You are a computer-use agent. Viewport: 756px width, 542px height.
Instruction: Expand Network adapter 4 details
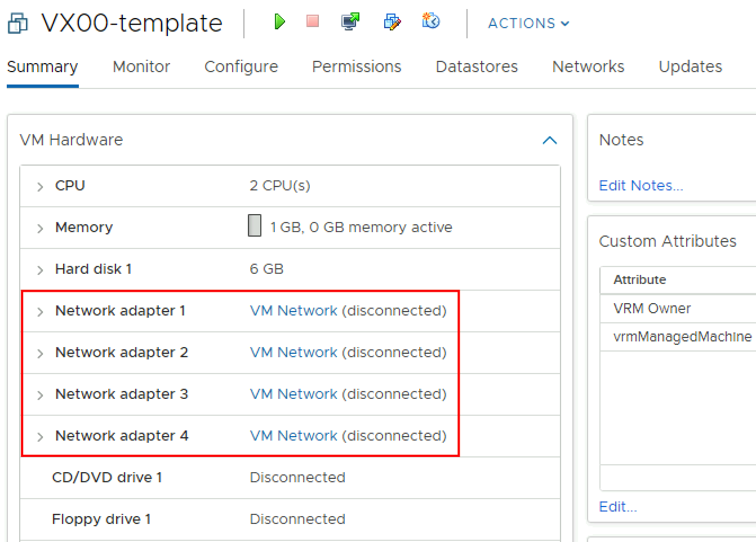(x=40, y=437)
